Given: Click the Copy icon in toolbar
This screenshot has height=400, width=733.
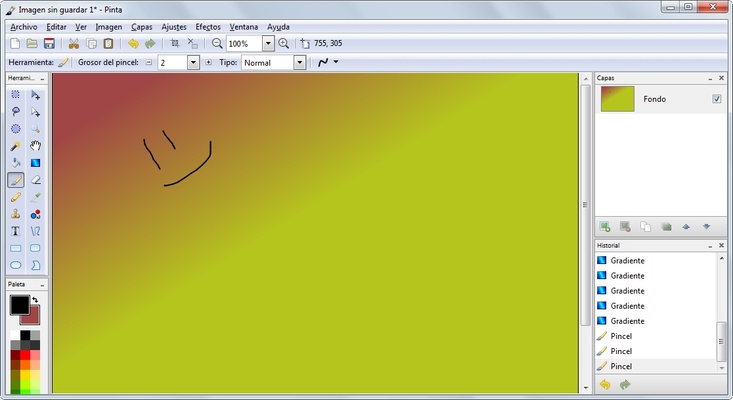Looking at the screenshot, I should click(x=91, y=43).
